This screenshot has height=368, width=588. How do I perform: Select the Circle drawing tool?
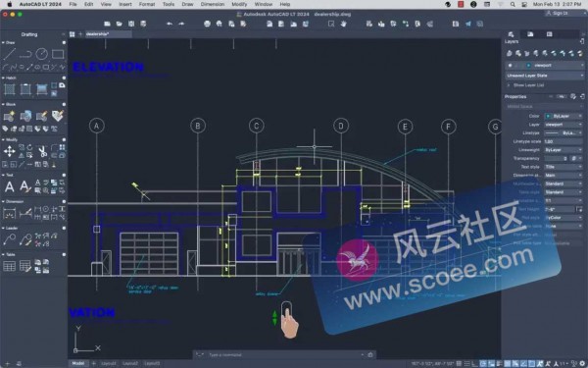pyautogui.click(x=41, y=54)
